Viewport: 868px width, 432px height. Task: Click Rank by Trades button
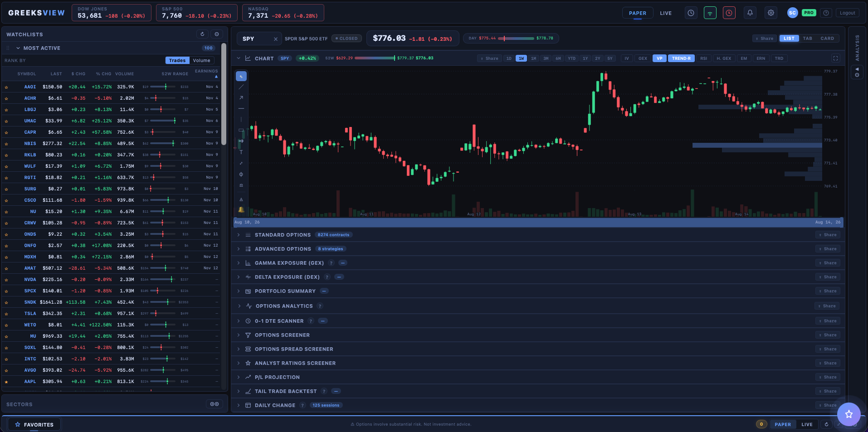[x=177, y=60]
